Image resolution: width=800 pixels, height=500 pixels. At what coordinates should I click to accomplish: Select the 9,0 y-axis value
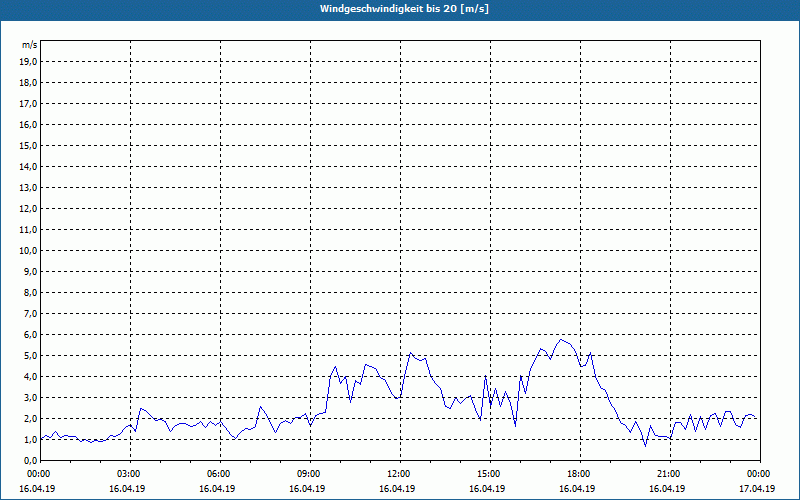click(31, 271)
